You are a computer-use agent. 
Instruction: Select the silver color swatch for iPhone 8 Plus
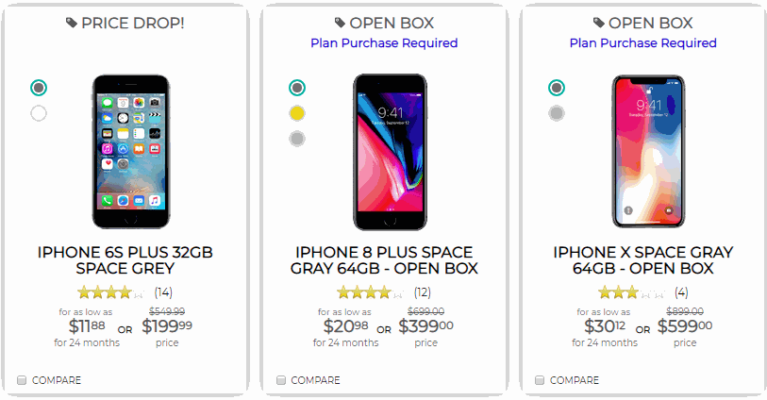pyautogui.click(x=297, y=139)
